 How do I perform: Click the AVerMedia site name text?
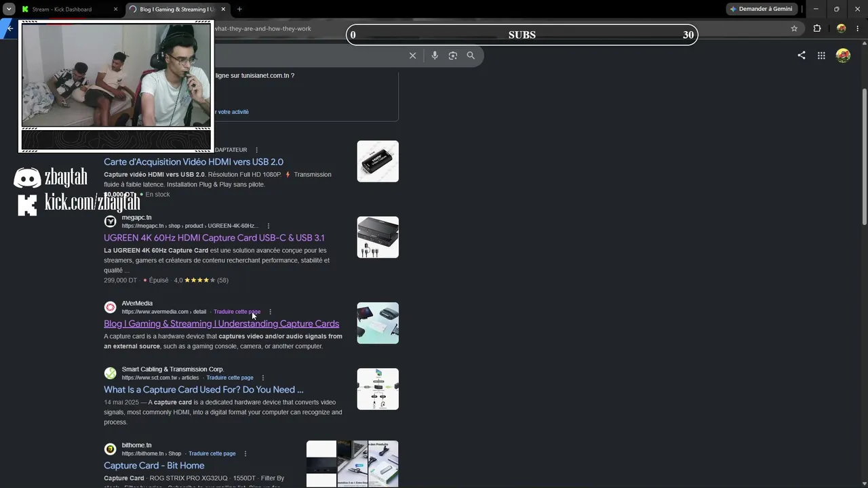tap(137, 304)
